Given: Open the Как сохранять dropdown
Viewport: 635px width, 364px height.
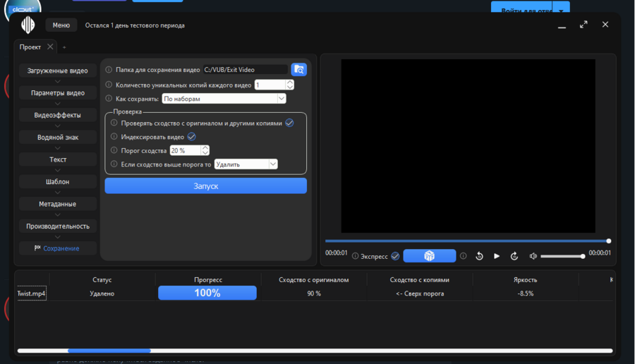Looking at the screenshot, I should pyautogui.click(x=224, y=98).
